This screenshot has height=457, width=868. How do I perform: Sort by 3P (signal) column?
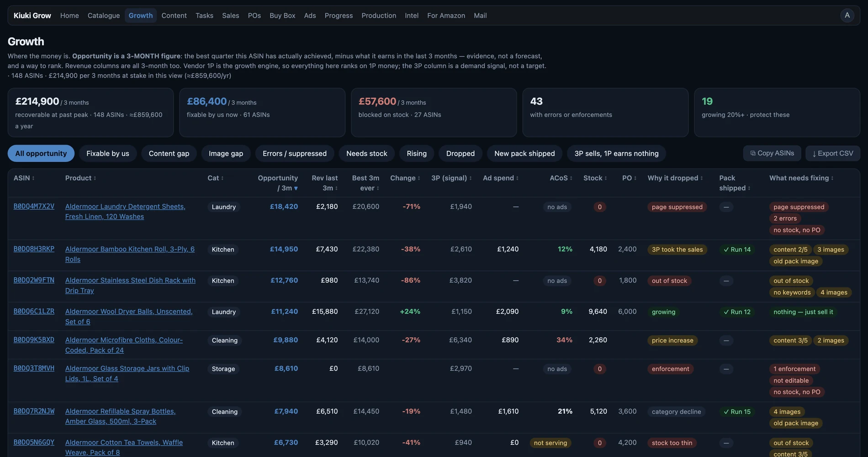click(451, 178)
